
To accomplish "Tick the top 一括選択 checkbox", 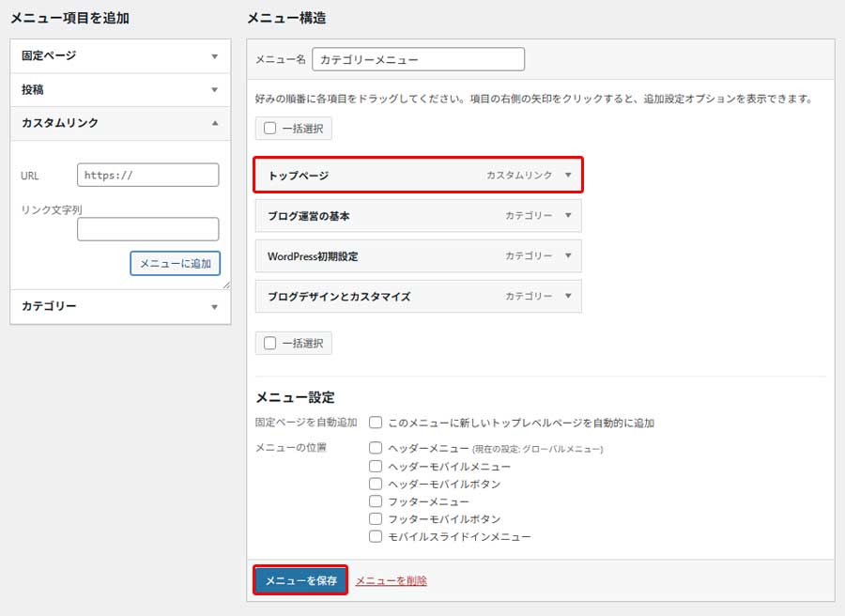I will [x=270, y=128].
